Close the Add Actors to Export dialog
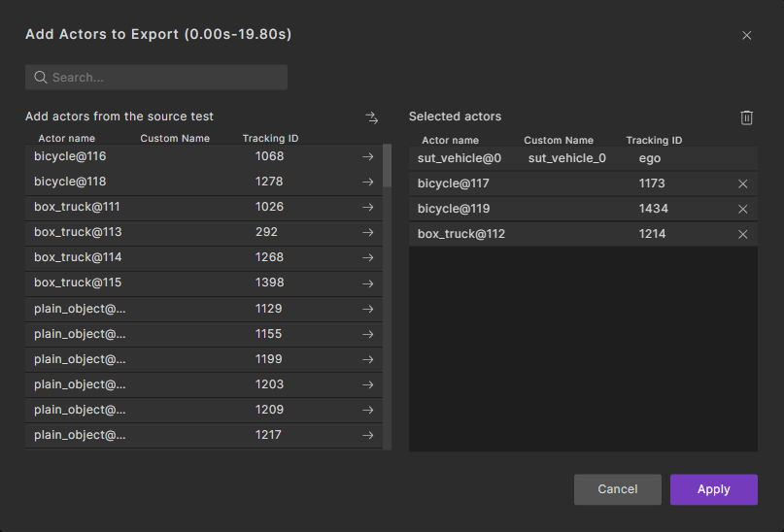This screenshot has width=784, height=532. 746,35
